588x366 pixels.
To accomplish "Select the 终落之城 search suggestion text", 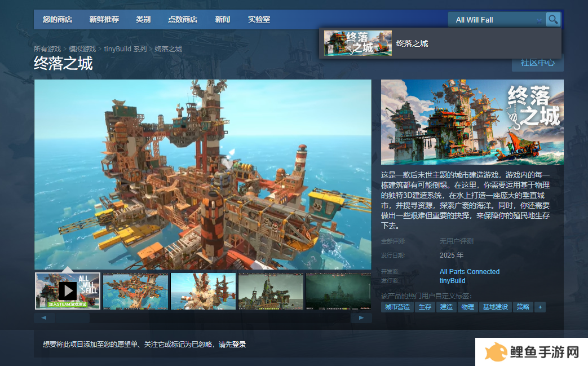I will tap(412, 43).
